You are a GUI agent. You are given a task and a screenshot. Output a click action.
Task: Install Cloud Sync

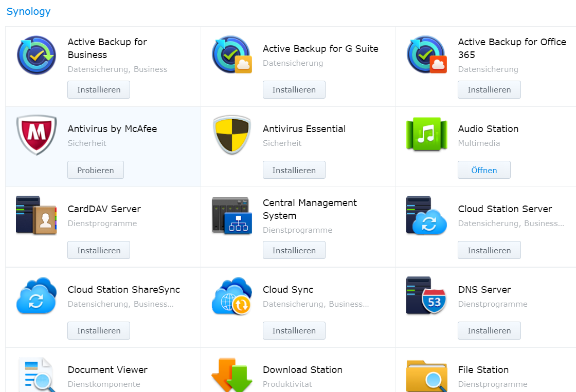(294, 330)
